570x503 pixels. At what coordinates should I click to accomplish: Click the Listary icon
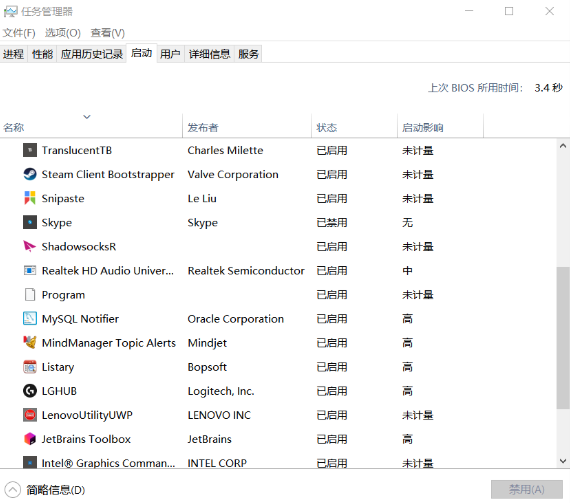pyautogui.click(x=30, y=367)
